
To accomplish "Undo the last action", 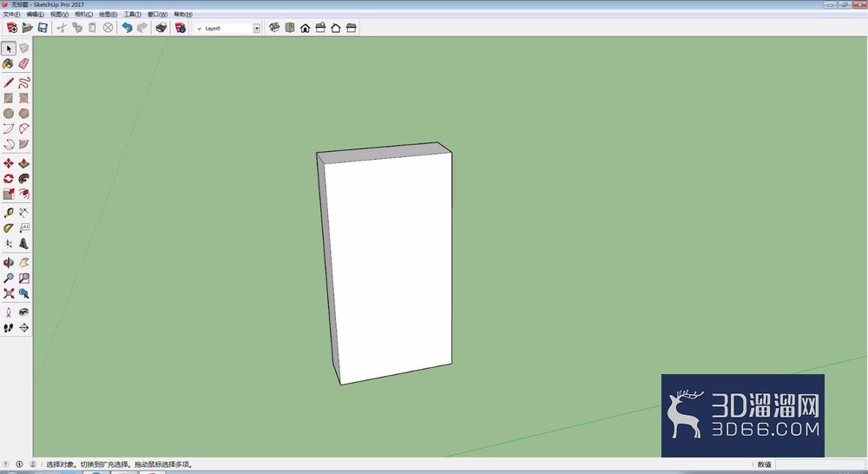I will pyautogui.click(x=128, y=28).
